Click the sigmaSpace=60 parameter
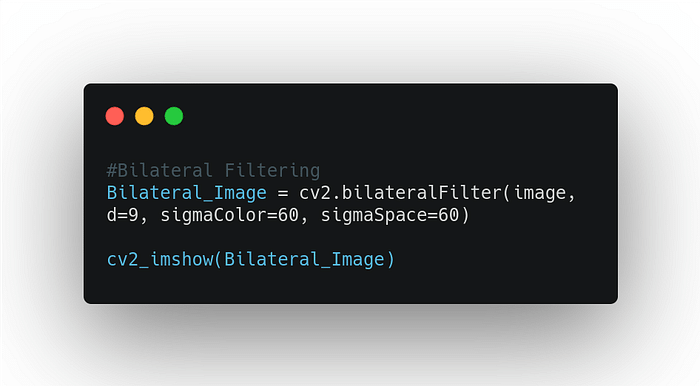Screen dimensions: 700x386 pos(390,215)
